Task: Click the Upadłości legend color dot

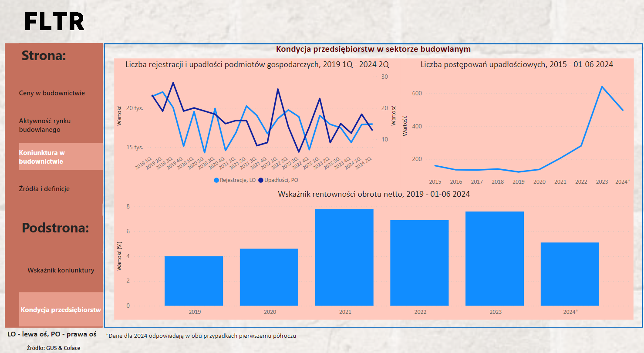Action: coord(261,180)
